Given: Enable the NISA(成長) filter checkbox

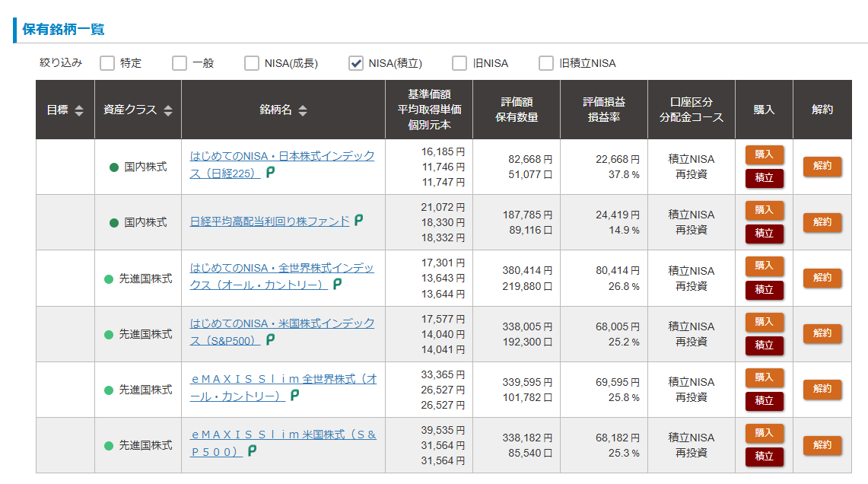Looking at the screenshot, I should [x=251, y=63].
